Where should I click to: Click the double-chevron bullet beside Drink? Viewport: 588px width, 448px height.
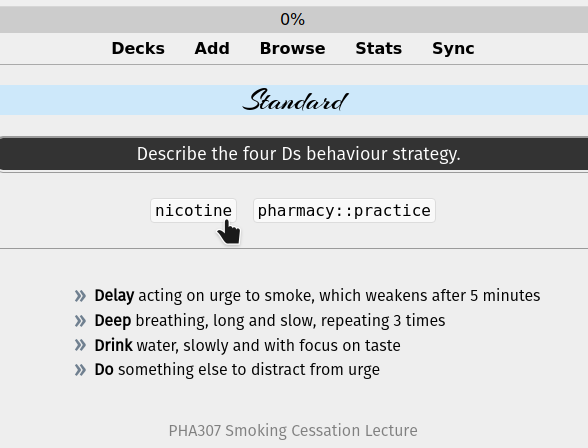(x=80, y=345)
